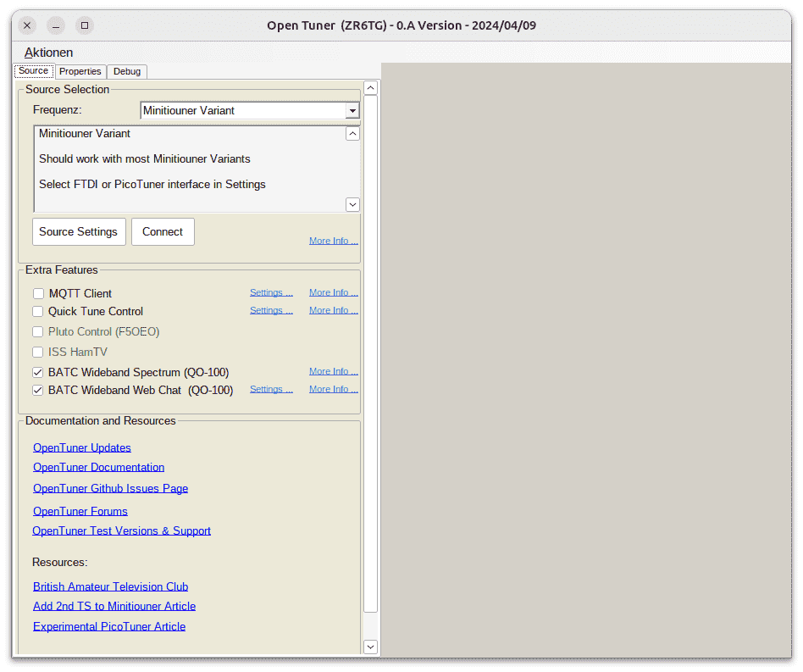Uncheck BATC Wideband Web Chat (QO-100)
Screen dimensions: 803x672
tap(38, 391)
